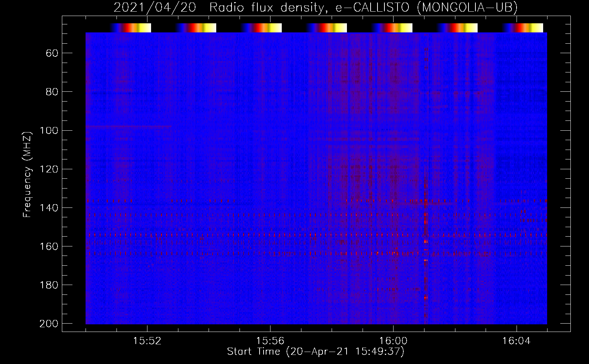The height and width of the screenshot is (364, 589).
Task: Click the 16:04 time tick label
Action: point(516,341)
